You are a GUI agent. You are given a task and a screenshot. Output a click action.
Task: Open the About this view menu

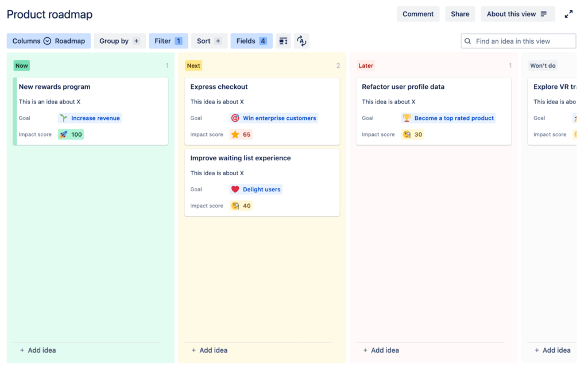(517, 13)
